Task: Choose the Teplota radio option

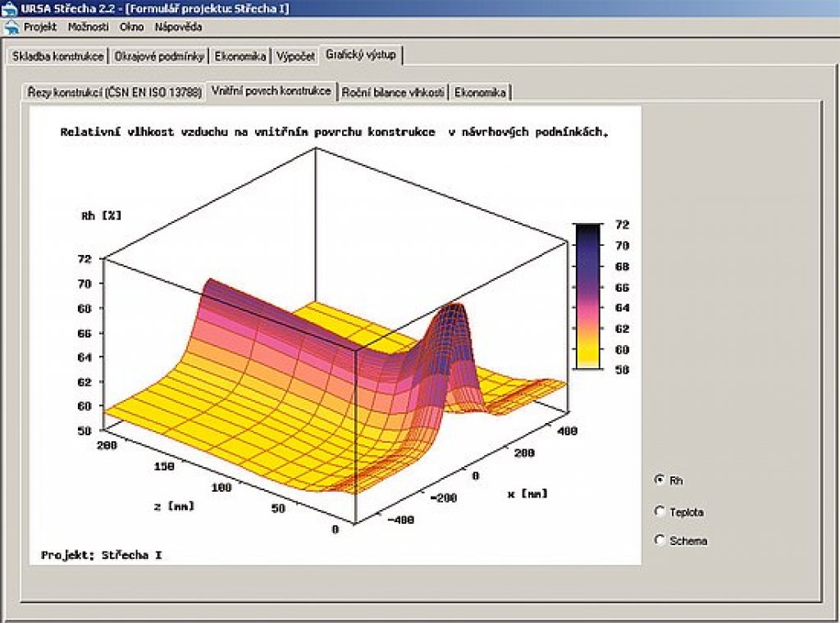Action: [x=660, y=512]
